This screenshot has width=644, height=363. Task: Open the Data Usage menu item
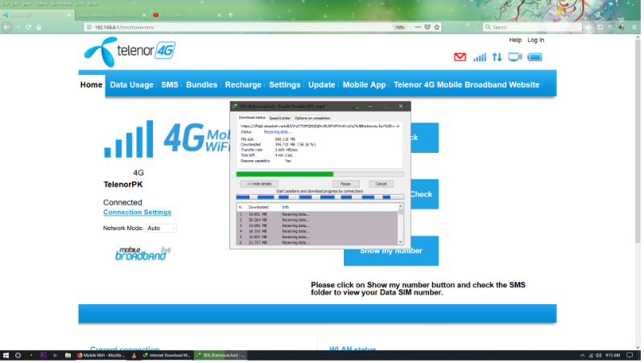(x=132, y=85)
